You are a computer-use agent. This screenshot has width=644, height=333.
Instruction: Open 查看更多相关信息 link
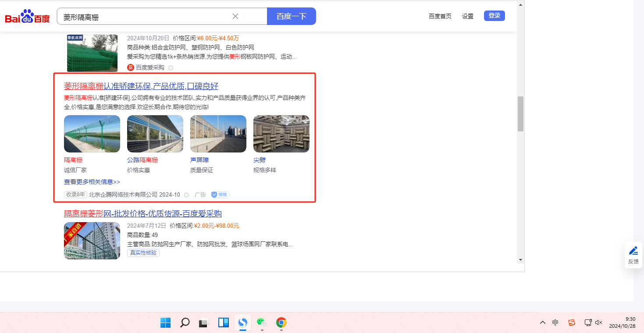[92, 182]
